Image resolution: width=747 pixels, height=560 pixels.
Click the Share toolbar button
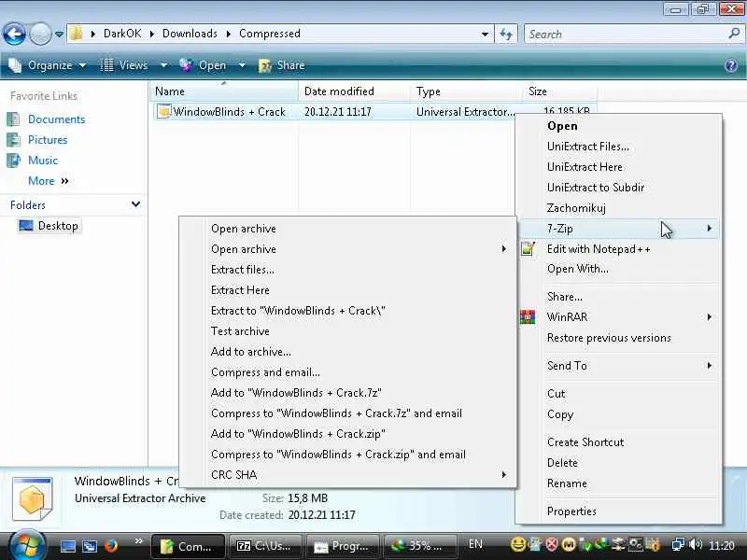tap(282, 65)
